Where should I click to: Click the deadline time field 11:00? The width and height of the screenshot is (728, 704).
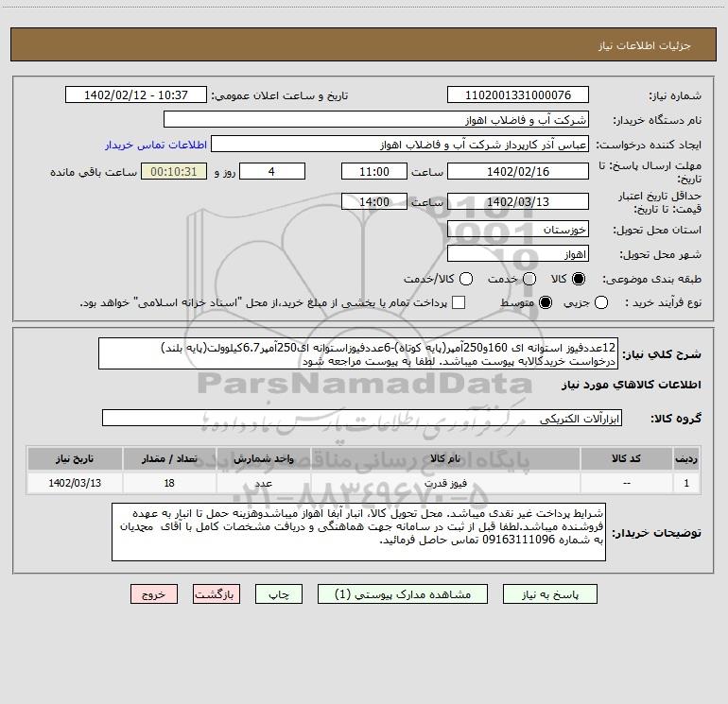coord(374,171)
